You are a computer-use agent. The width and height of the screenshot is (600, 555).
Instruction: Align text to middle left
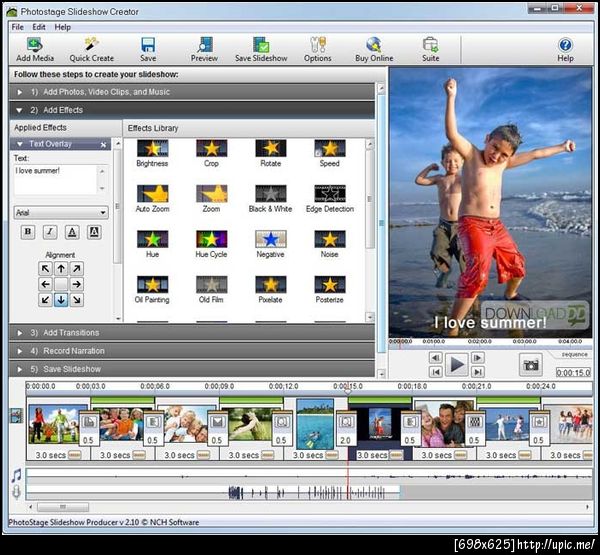point(45,284)
